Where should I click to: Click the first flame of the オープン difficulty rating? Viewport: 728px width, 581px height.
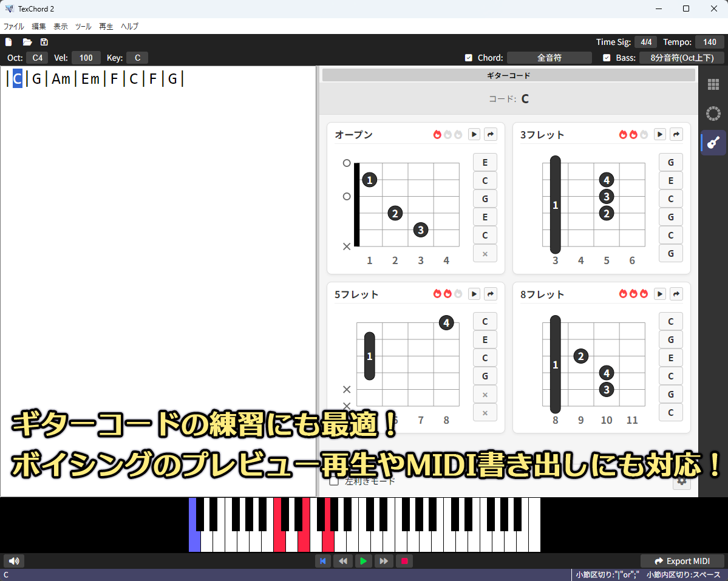click(437, 135)
